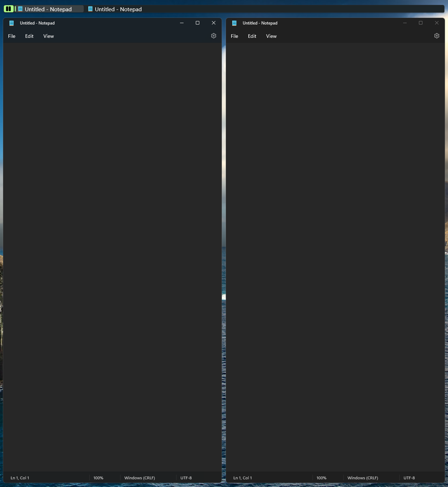This screenshot has width=448, height=487.
Task: Click green tiling layout icon in top bar
Action: [9, 9]
